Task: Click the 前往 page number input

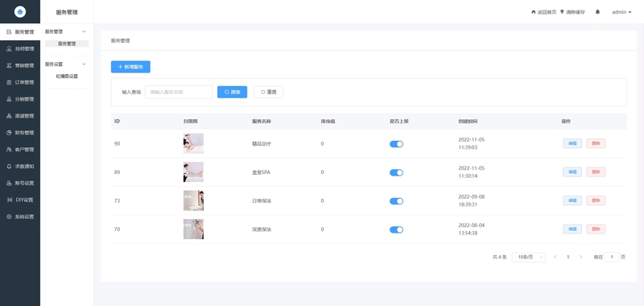Action: (x=612, y=257)
